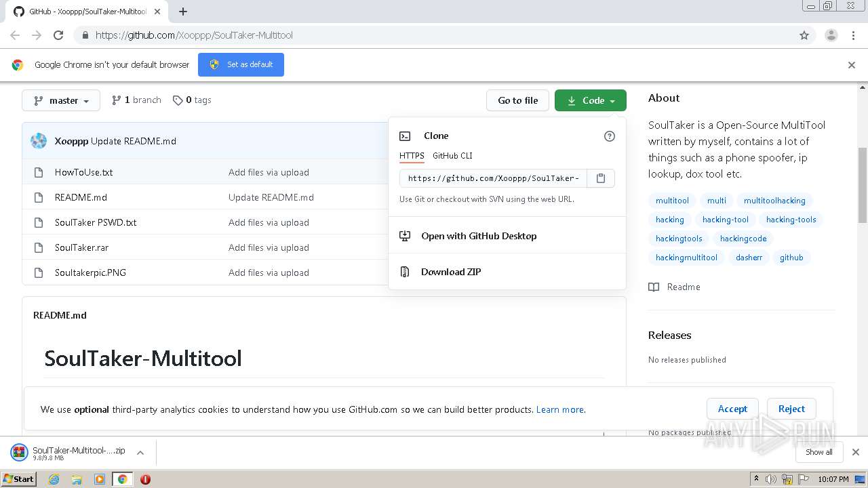Image resolution: width=868 pixels, height=488 pixels.
Task: Open a new browser tab
Action: point(183,12)
